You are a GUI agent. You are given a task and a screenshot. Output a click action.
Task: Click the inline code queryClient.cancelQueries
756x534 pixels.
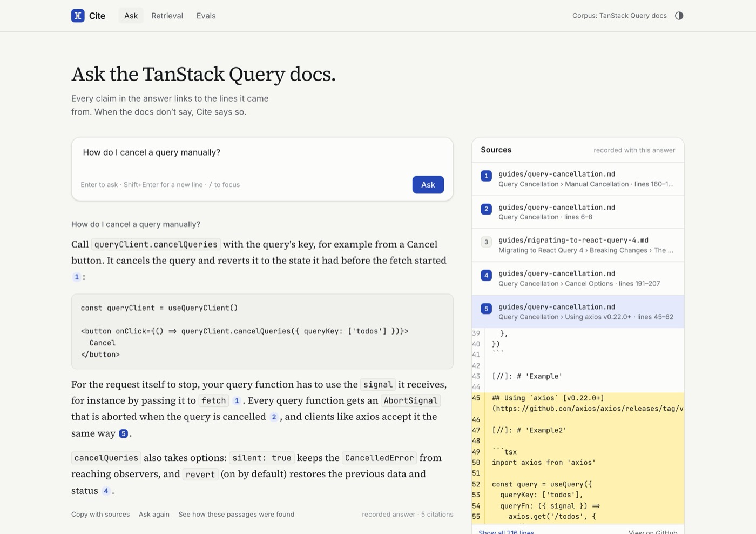(156, 244)
